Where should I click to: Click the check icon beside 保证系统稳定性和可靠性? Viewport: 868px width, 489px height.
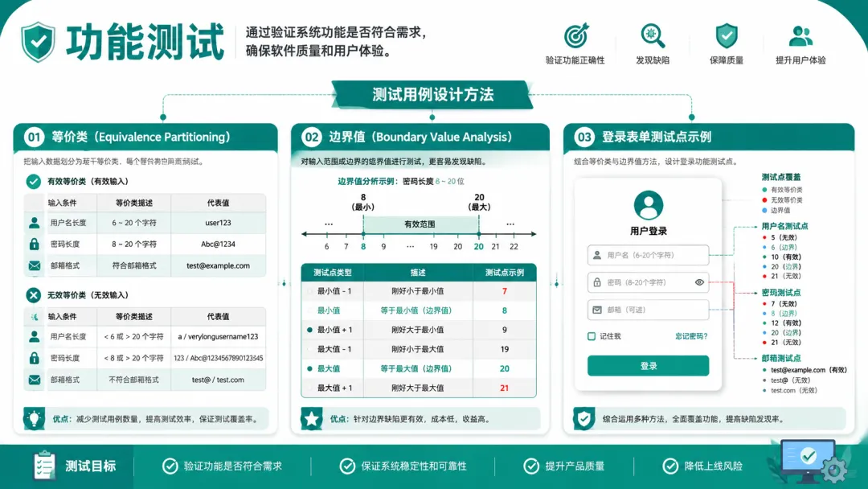pos(347,466)
